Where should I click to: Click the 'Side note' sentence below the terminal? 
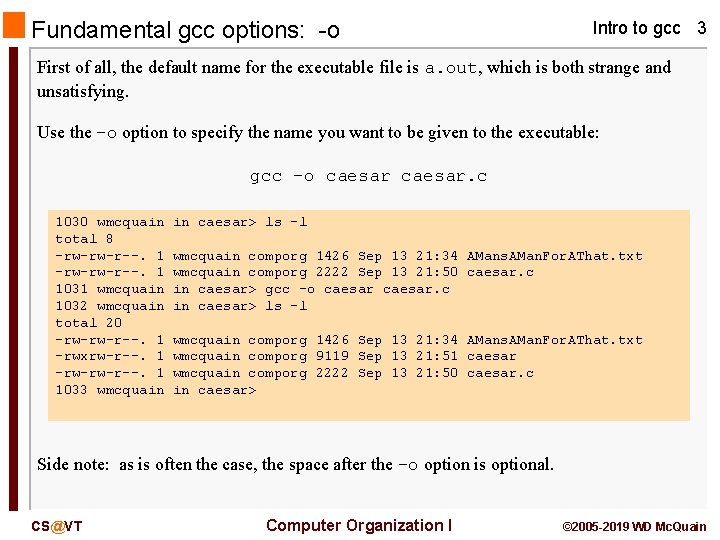click(x=295, y=464)
